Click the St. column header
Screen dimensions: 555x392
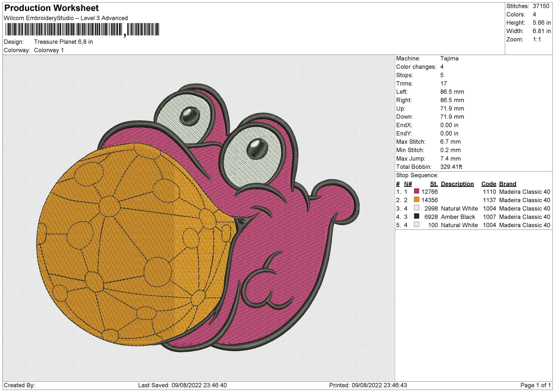point(434,184)
